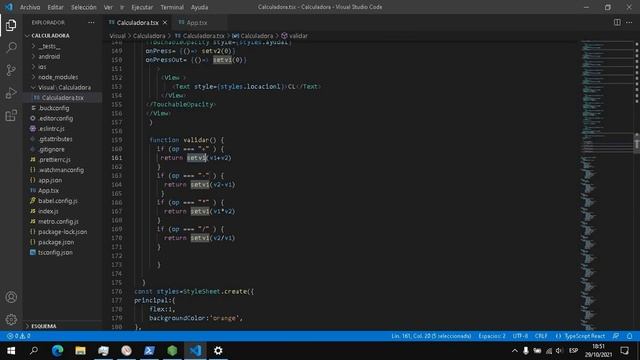
Task: Change indentation via Espacios: 2
Action: [492, 336]
